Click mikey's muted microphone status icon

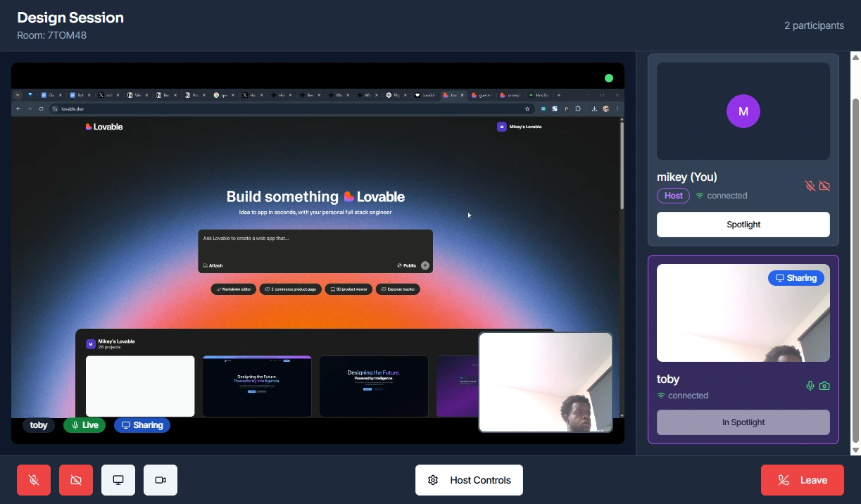tap(810, 186)
